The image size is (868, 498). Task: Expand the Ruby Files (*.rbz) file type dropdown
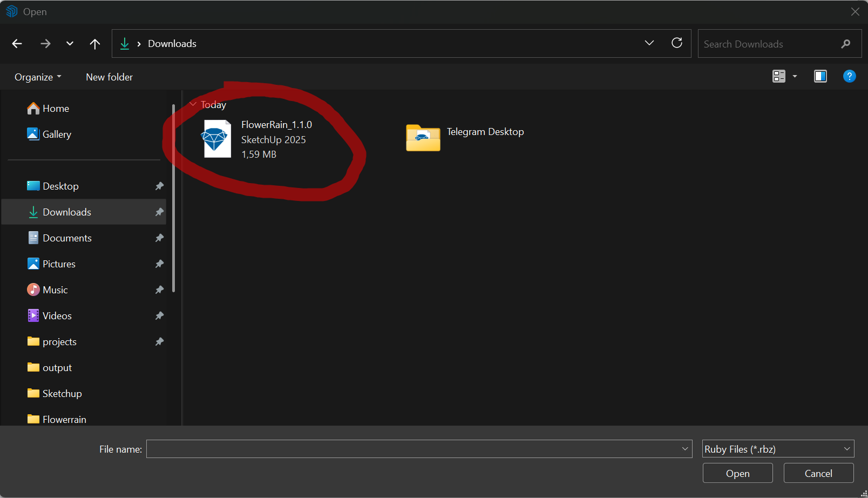778,449
